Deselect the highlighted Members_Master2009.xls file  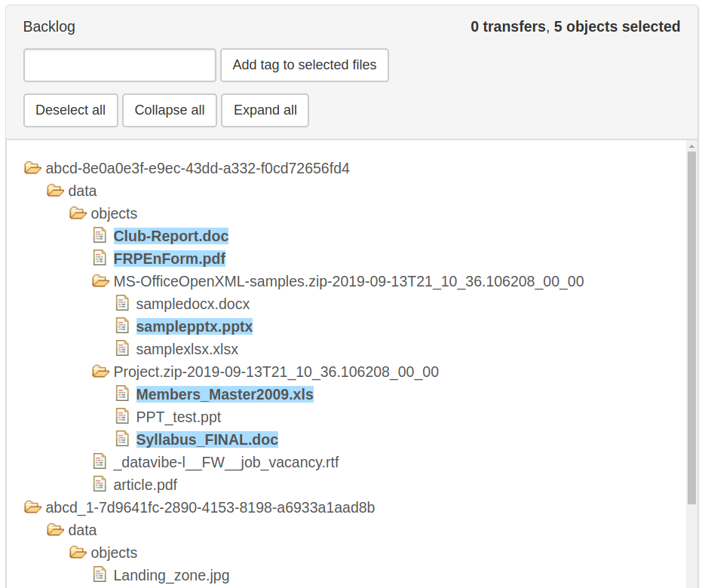pos(224,394)
